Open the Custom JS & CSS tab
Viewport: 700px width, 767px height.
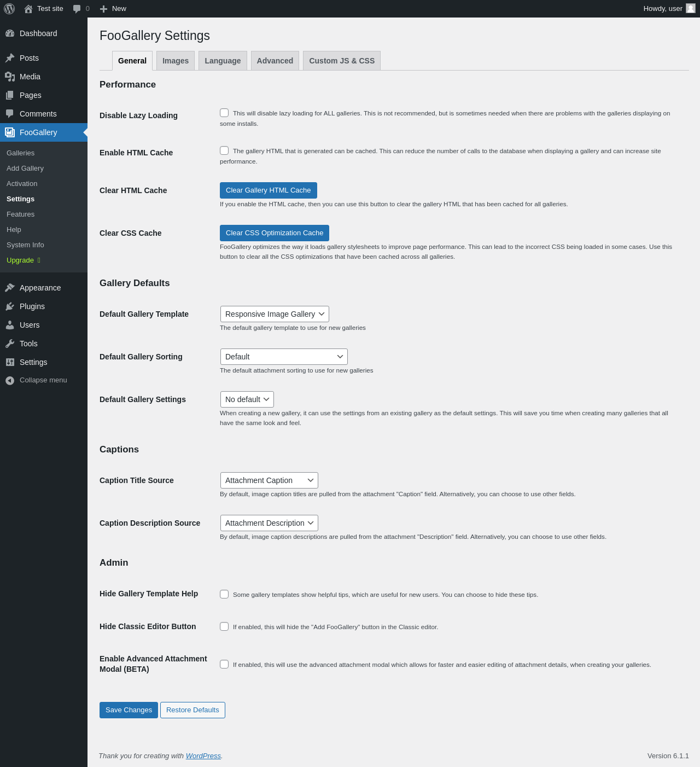click(x=342, y=61)
